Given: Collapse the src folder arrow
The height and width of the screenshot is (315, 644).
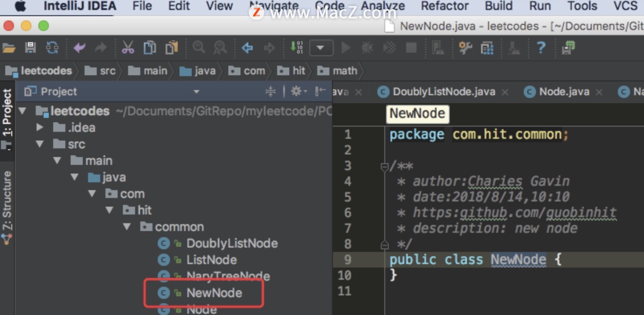Looking at the screenshot, I should click(x=40, y=144).
